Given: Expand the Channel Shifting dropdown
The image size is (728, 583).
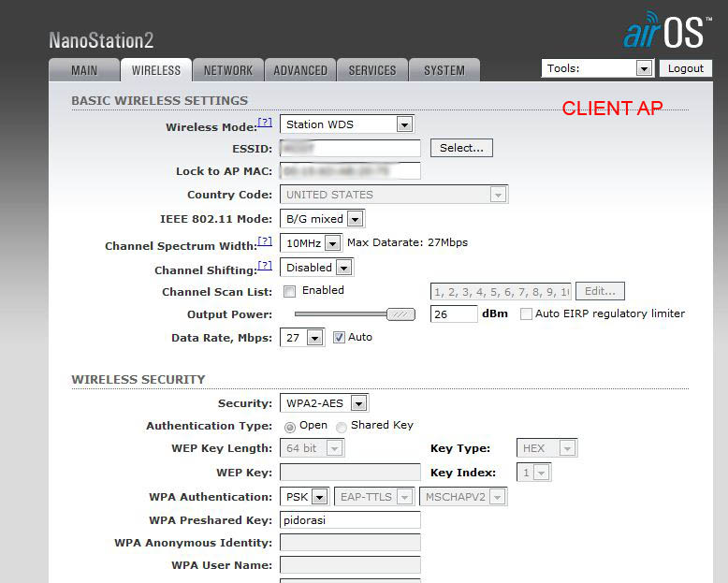Looking at the screenshot, I should pyautogui.click(x=316, y=268).
